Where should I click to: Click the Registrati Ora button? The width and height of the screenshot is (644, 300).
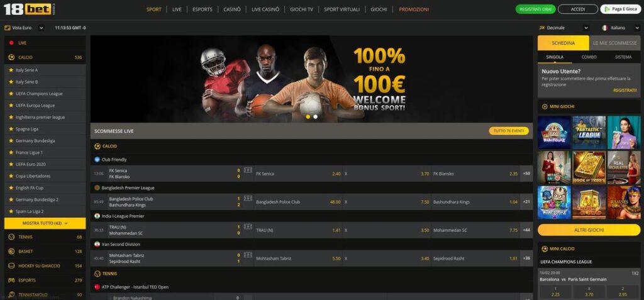tap(536, 9)
